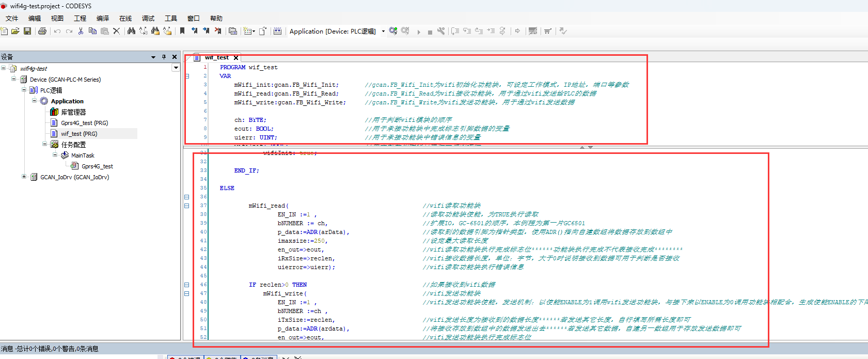The height and width of the screenshot is (359, 868).
Task: Open the Application device dropdown arrow
Action: click(x=383, y=31)
